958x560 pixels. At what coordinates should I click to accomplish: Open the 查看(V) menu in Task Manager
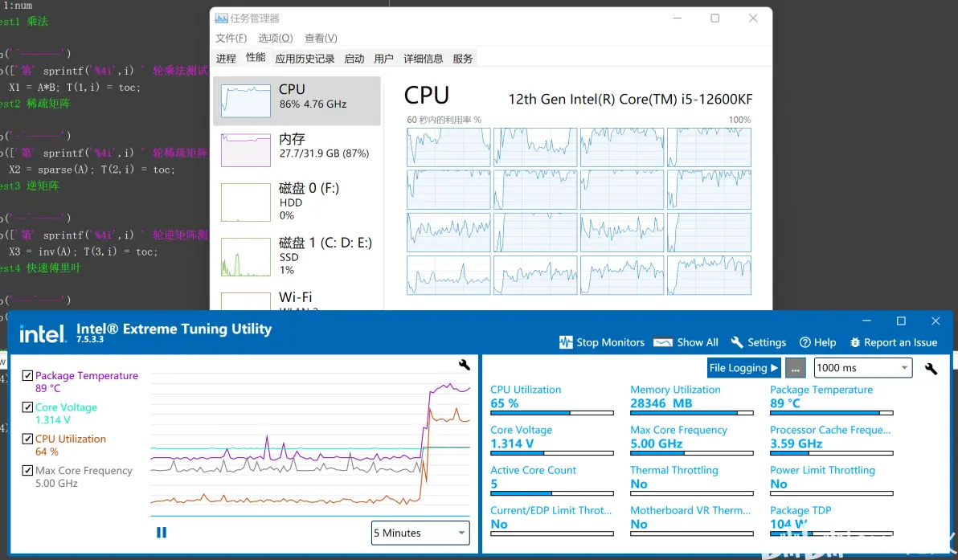pyautogui.click(x=321, y=38)
